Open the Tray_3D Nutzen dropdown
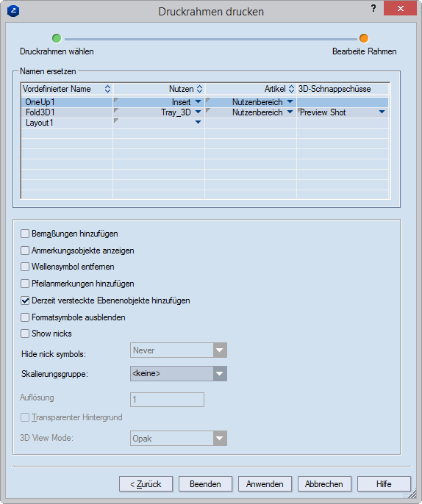The image size is (422, 504). (199, 112)
